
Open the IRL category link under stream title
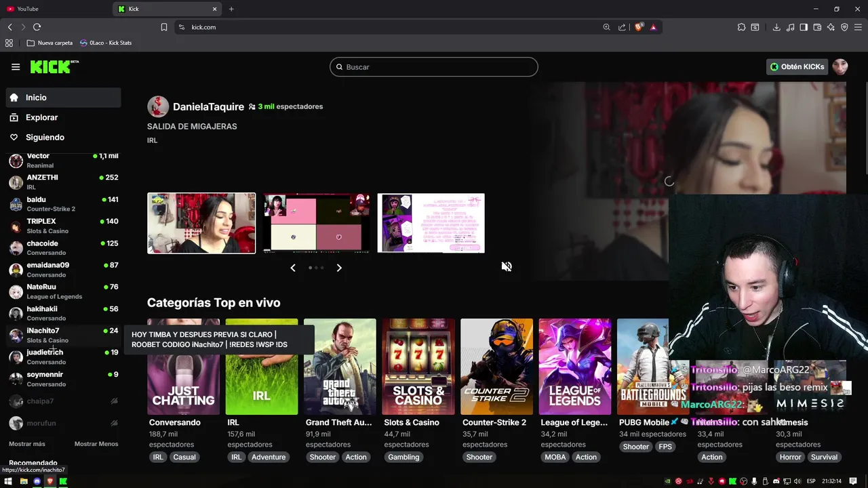click(152, 140)
